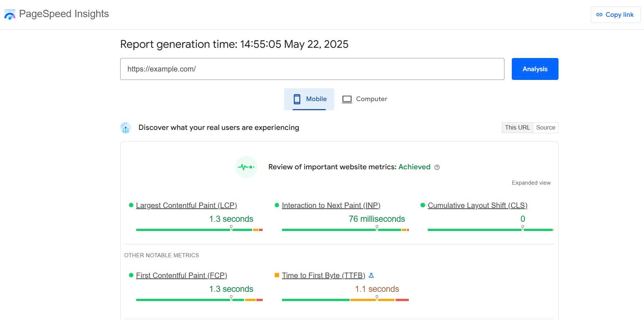This screenshot has height=320, width=644.
Task: Expand metrics with Expanded view
Action: point(531,183)
